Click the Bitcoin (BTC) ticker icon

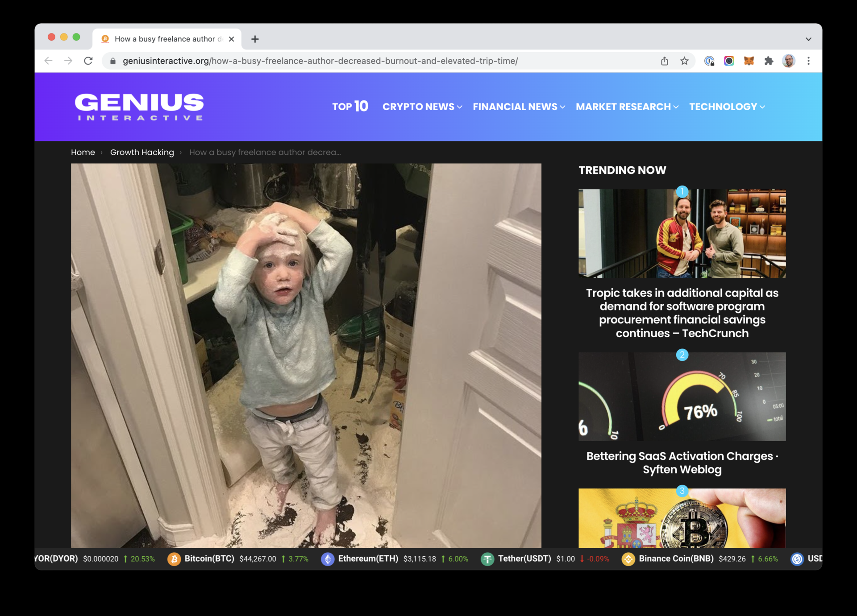(x=174, y=559)
